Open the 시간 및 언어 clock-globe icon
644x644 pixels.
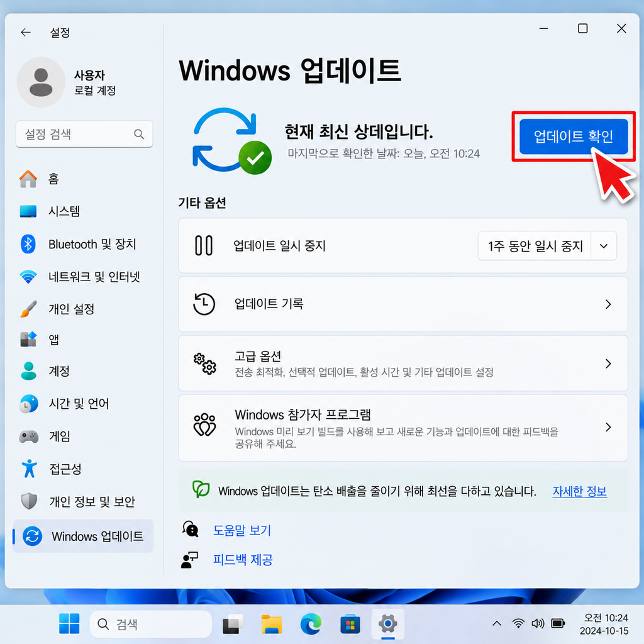[28, 404]
